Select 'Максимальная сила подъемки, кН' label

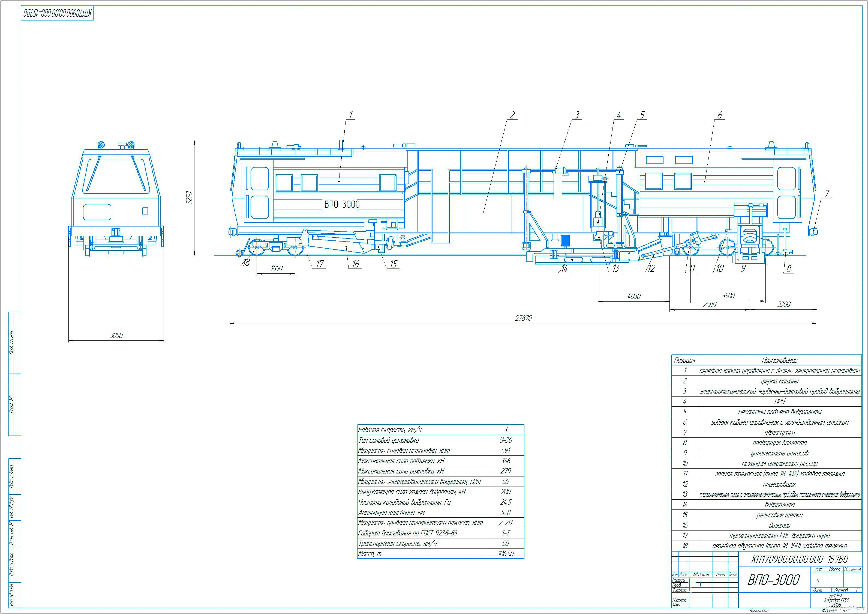[x=401, y=461]
